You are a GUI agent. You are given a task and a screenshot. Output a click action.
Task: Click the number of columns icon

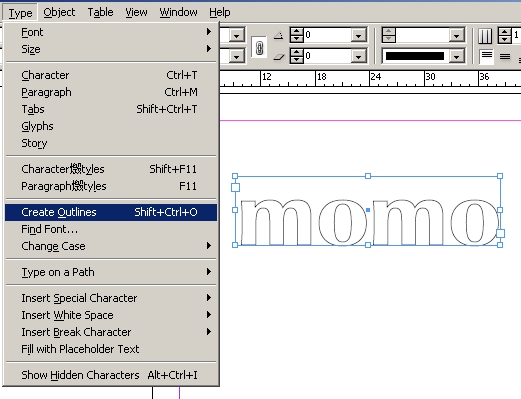[x=485, y=36]
